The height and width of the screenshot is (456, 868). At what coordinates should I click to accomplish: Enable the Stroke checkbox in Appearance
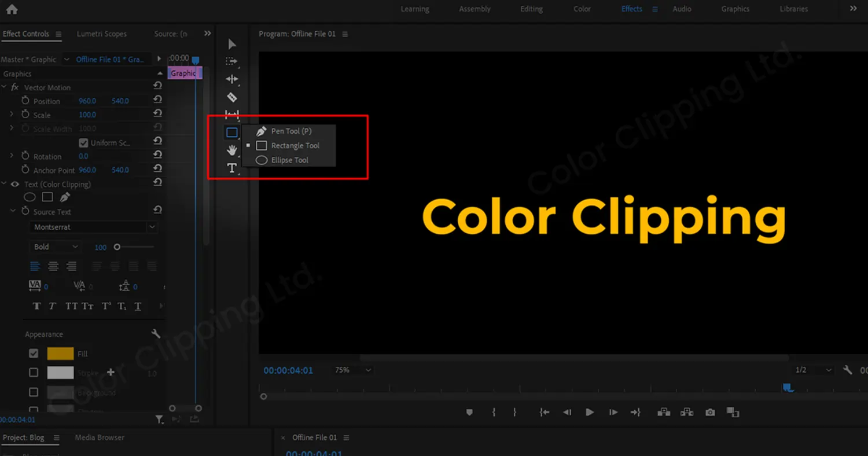[x=33, y=373]
